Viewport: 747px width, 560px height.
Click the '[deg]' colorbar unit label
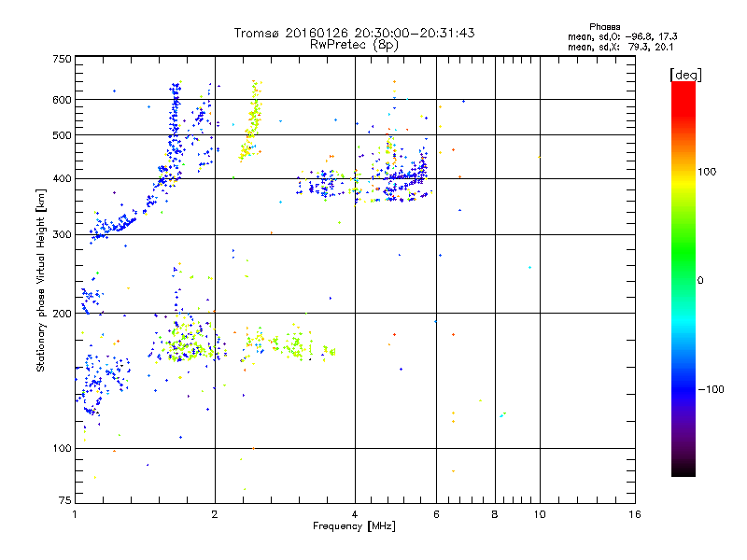[x=685, y=75]
